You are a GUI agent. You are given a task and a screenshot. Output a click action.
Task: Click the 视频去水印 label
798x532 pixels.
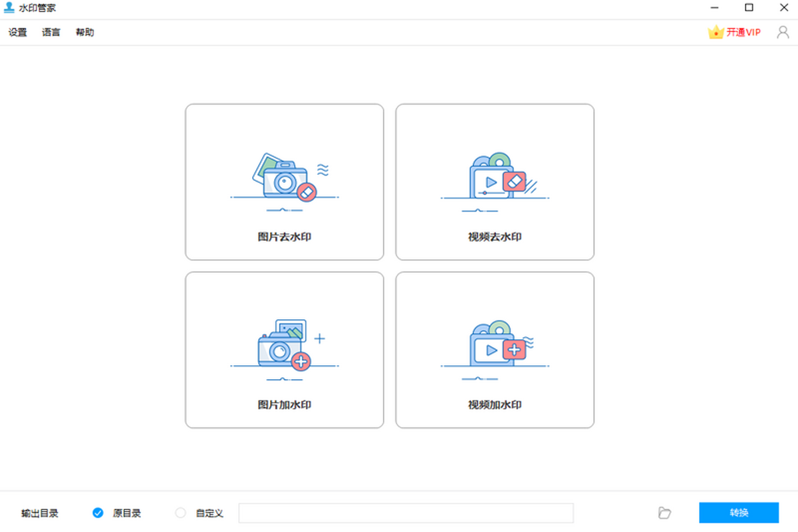pyautogui.click(x=495, y=237)
